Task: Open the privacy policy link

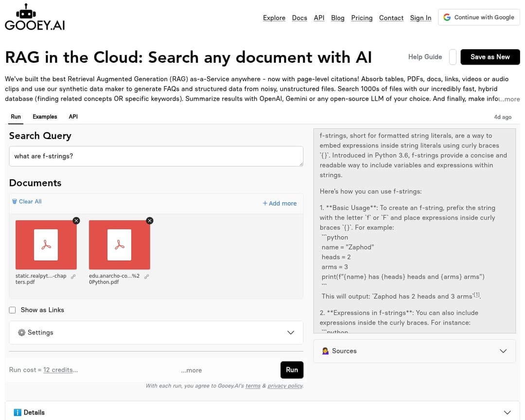Action: click(285, 386)
